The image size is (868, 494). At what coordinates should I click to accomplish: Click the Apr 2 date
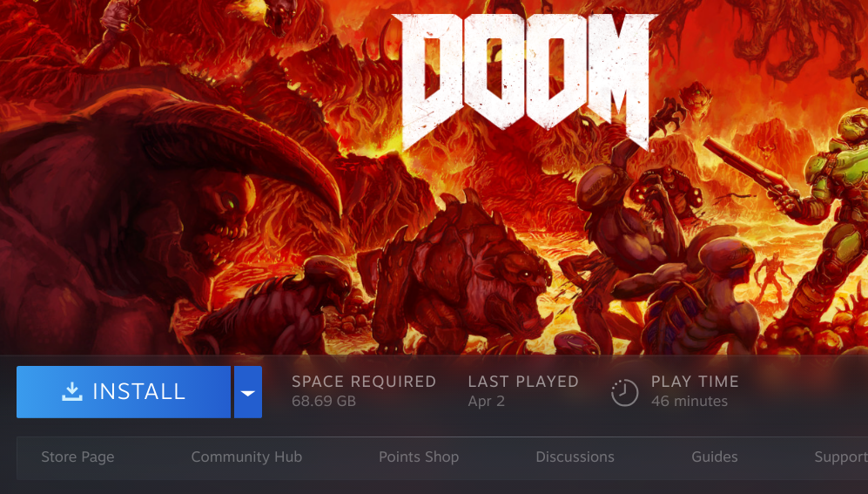(486, 402)
